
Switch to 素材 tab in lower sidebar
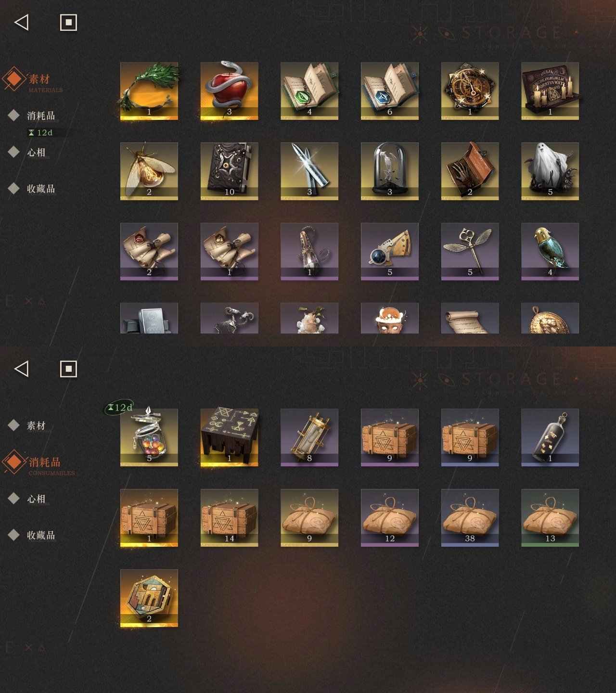[36, 425]
